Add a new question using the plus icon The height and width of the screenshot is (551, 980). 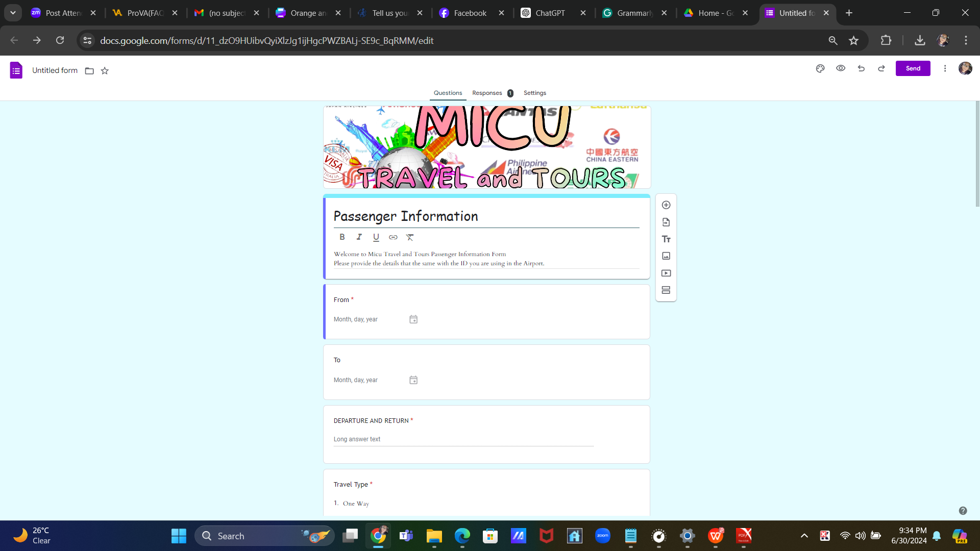click(666, 205)
